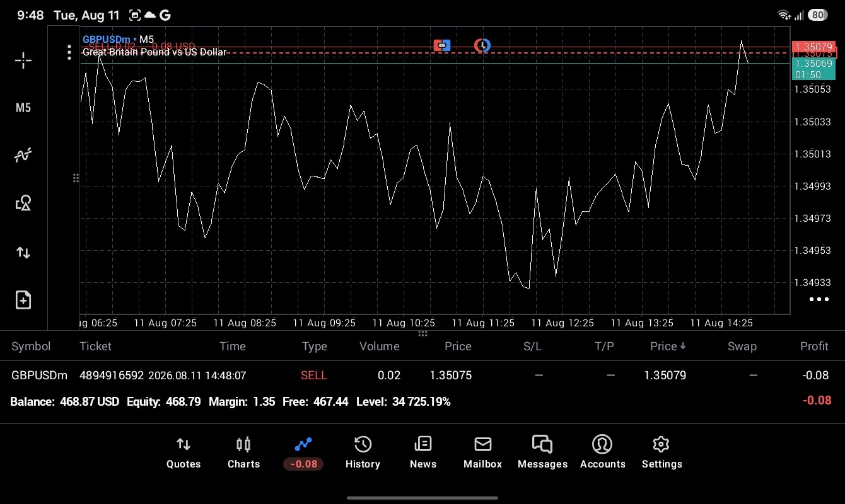Tap the blue-red trade marker on chart
Viewport: 845px width, 504px height.
tap(442, 45)
